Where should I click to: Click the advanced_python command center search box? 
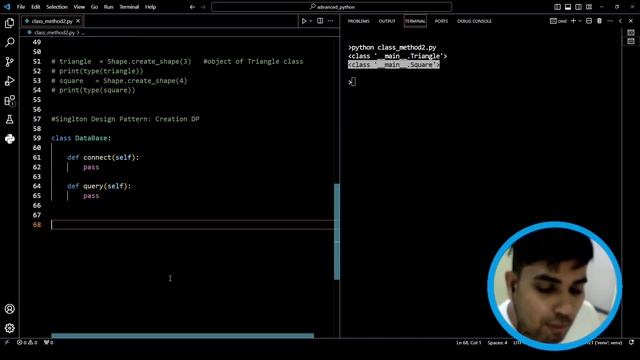click(331, 7)
